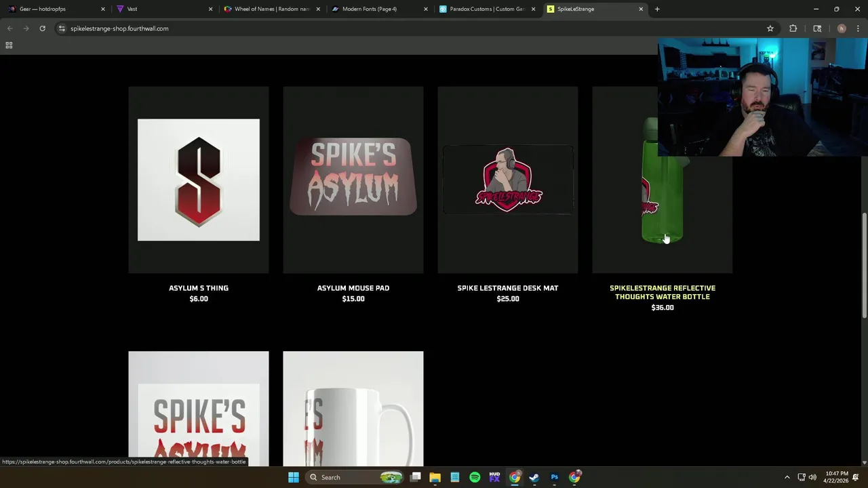Click the $25.00 price text
The height and width of the screenshot is (488, 868).
coord(508,299)
